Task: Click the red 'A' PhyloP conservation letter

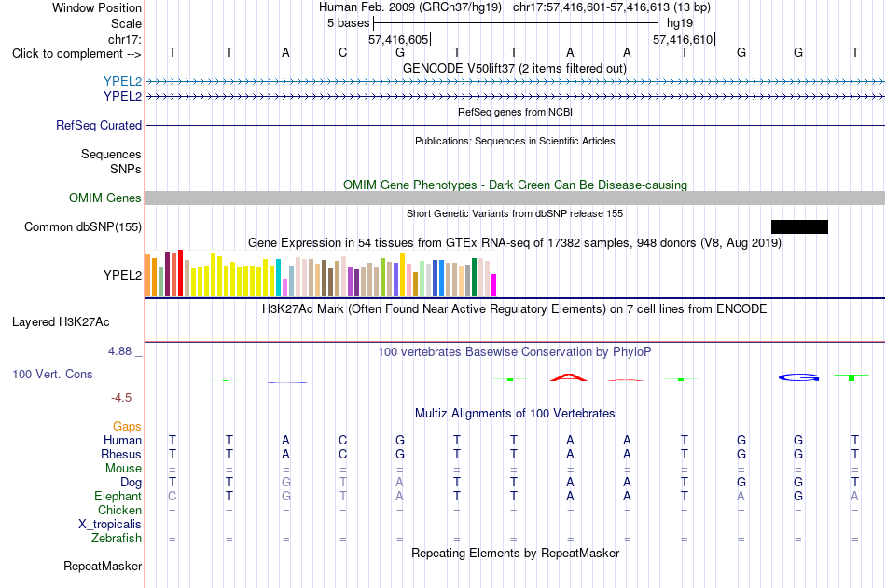Action: [x=569, y=377]
